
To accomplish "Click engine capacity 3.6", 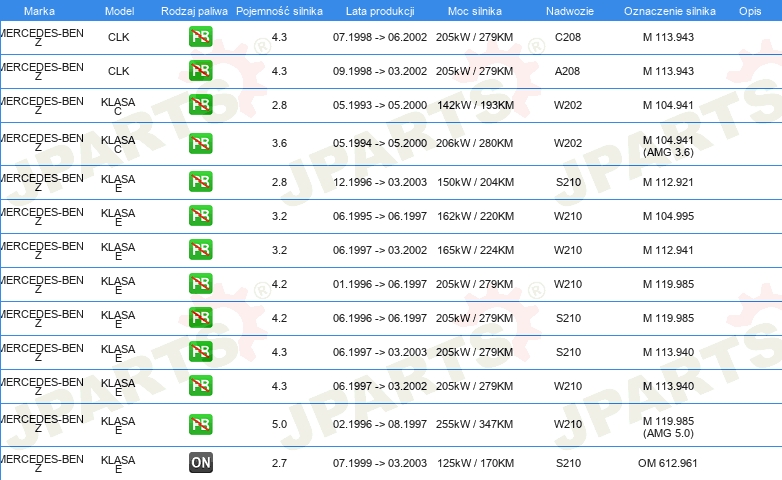I will point(279,143).
